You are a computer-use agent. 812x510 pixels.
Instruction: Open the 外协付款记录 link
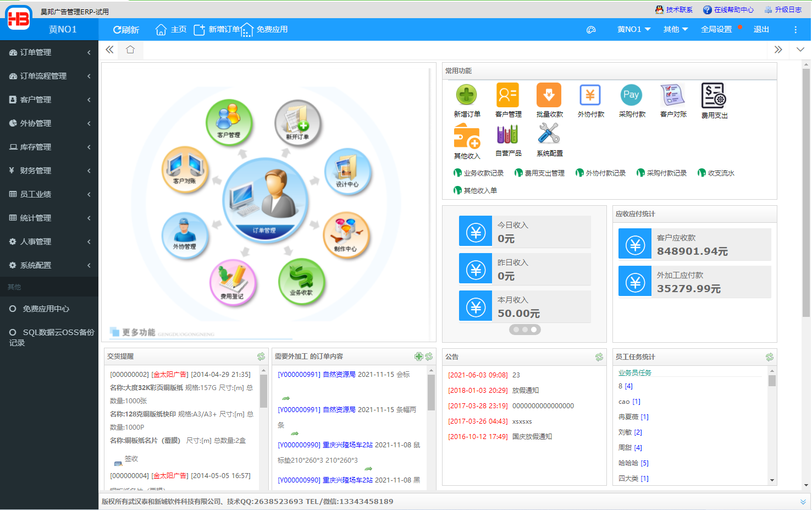click(x=600, y=173)
